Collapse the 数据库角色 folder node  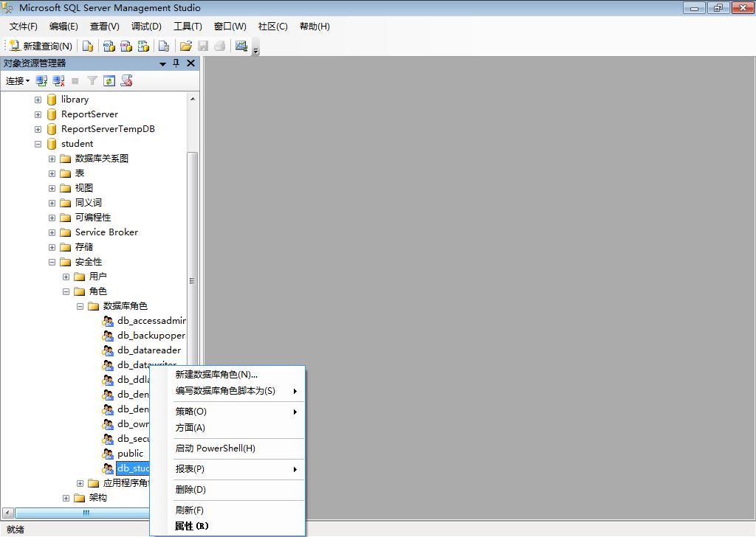point(80,306)
